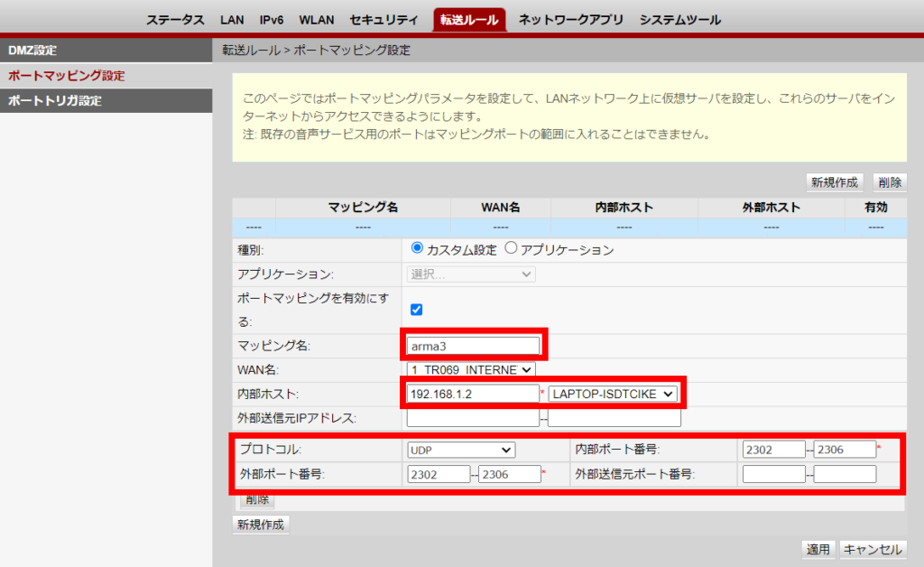Open the ステータス tab
The width and height of the screenshot is (924, 567).
click(175, 20)
